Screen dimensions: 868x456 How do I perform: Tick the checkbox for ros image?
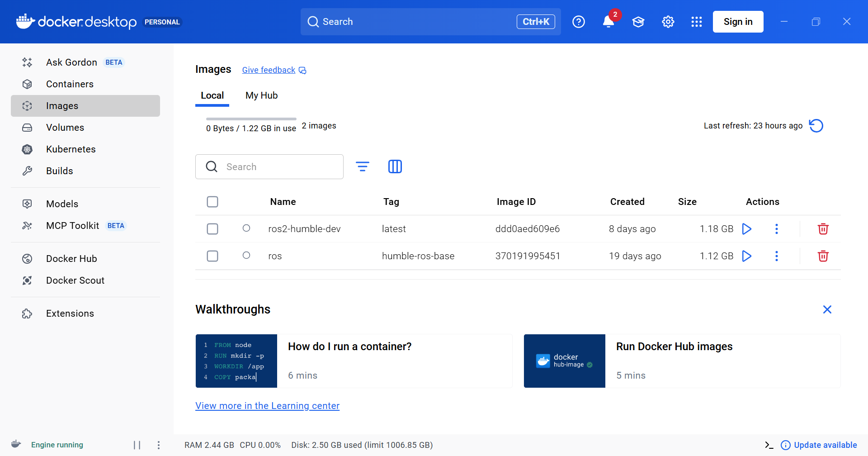212,256
